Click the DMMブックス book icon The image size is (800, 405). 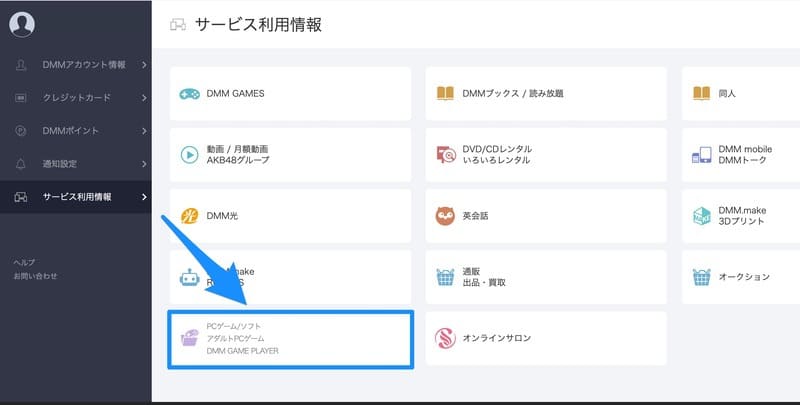click(x=445, y=94)
